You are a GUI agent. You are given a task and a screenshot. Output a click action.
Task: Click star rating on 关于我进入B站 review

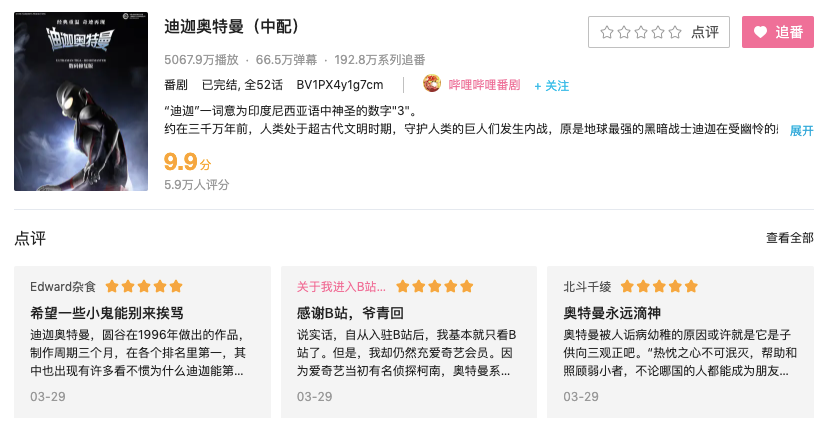point(435,286)
